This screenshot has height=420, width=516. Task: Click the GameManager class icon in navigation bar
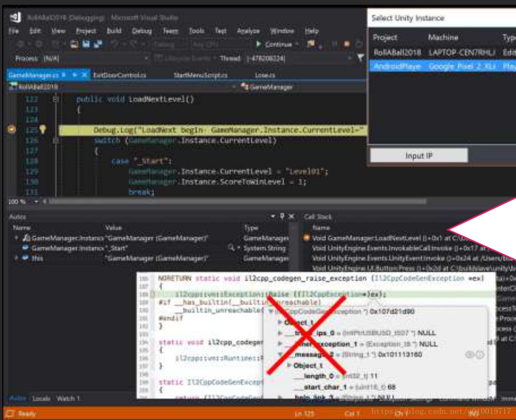coord(244,87)
